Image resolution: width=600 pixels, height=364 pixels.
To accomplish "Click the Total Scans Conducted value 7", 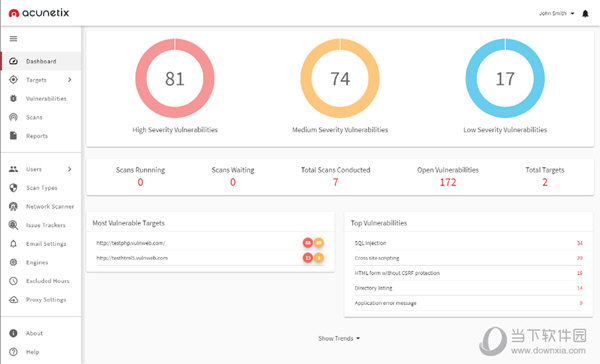I will (336, 182).
